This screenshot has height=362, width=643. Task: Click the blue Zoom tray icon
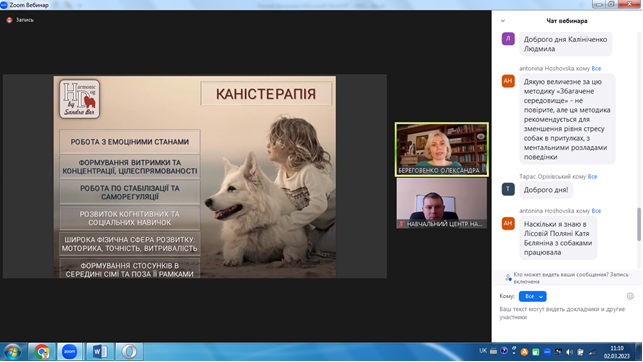click(547, 352)
